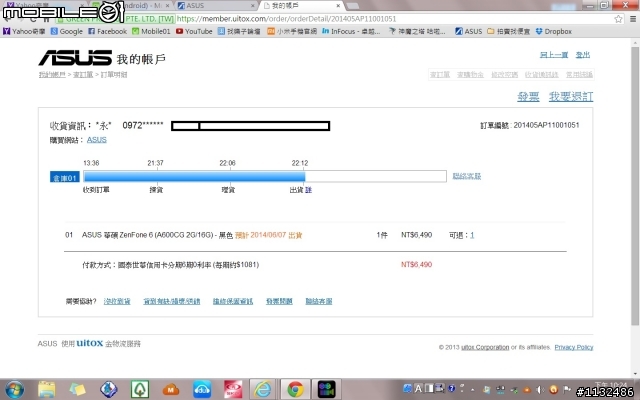Click the blue 倉庫01 warehouse label
This screenshot has width=640, height=400.
pyautogui.click(x=64, y=177)
